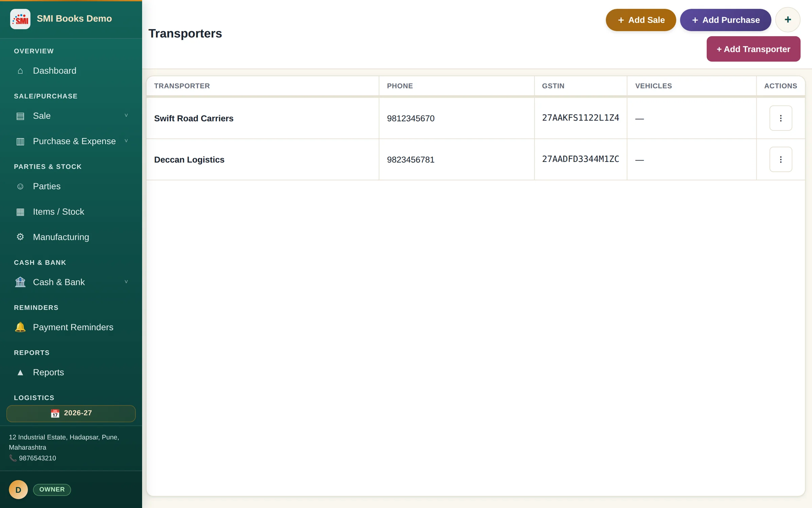Click the Reports triangle icon
Image resolution: width=812 pixels, height=508 pixels.
point(20,372)
